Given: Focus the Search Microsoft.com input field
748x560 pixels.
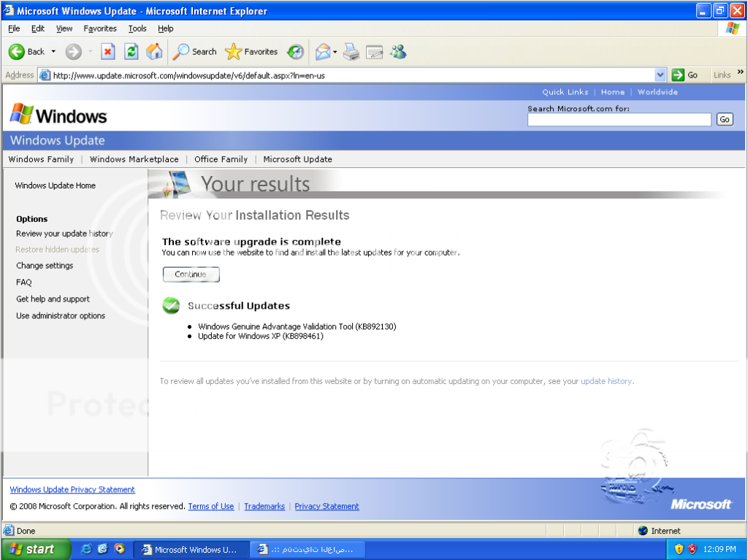Looking at the screenshot, I should tap(619, 119).
